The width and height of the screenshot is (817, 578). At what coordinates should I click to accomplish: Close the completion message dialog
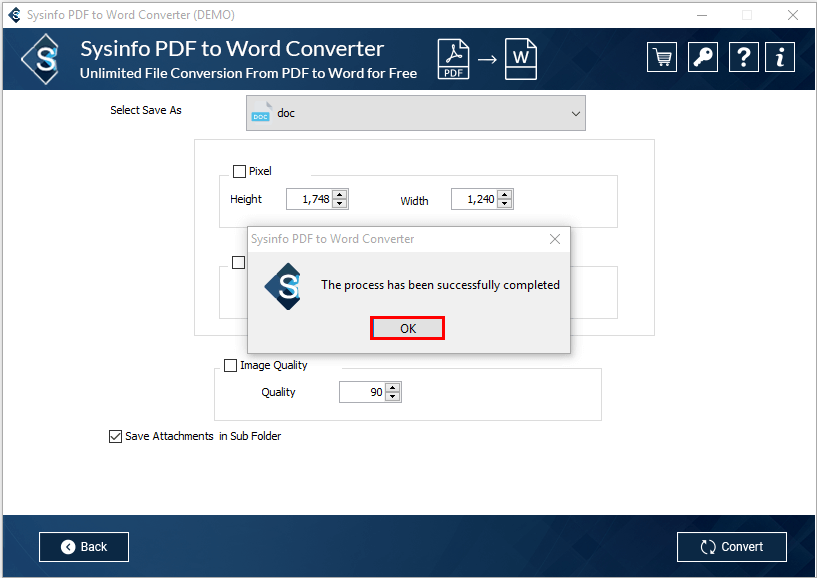555,239
